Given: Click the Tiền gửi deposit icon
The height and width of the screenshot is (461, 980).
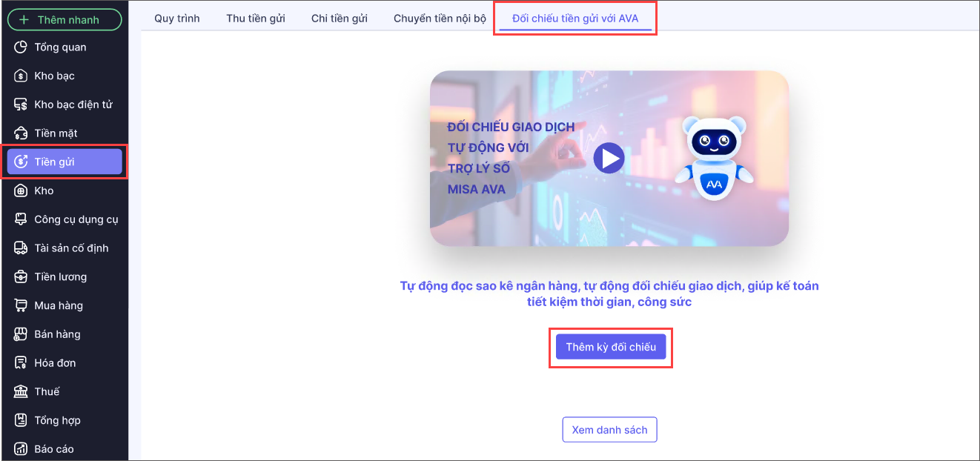Looking at the screenshot, I should pyautogui.click(x=21, y=162).
